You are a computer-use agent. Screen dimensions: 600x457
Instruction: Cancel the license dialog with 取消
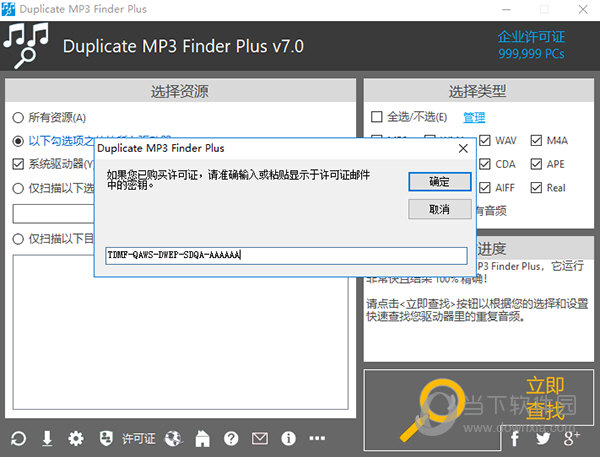pos(440,209)
